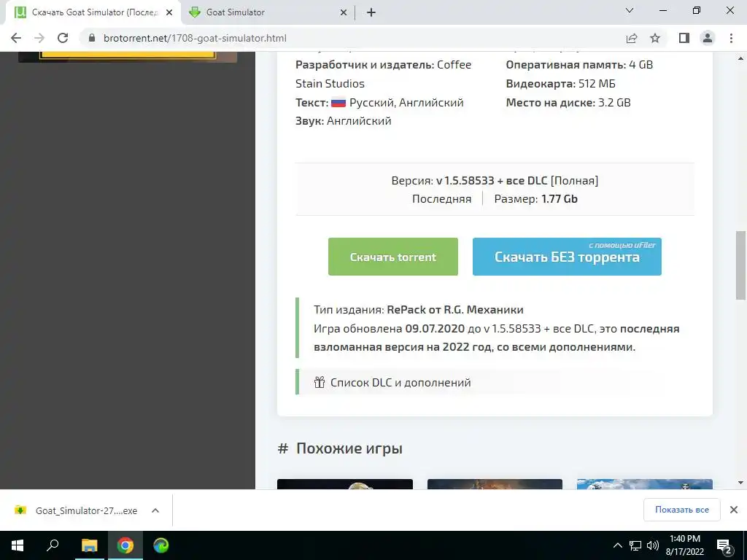
Task: Open a new tab with plus button
Action: click(371, 12)
